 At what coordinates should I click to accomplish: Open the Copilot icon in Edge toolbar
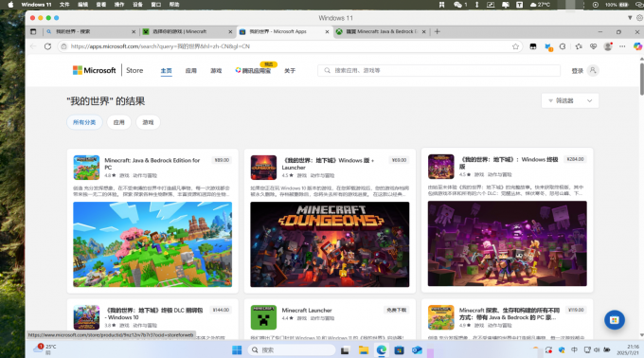pyautogui.click(x=637, y=46)
